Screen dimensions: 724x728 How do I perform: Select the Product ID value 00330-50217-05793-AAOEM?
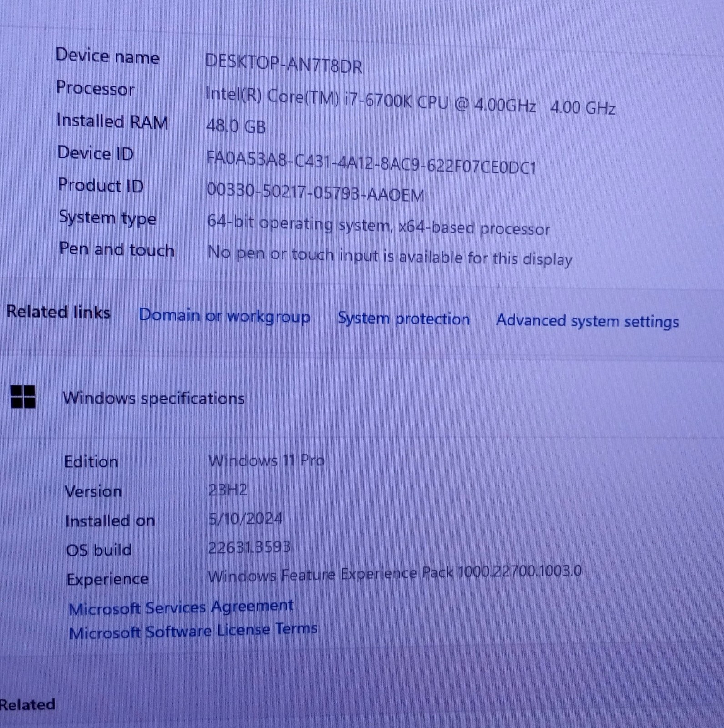pyautogui.click(x=316, y=192)
